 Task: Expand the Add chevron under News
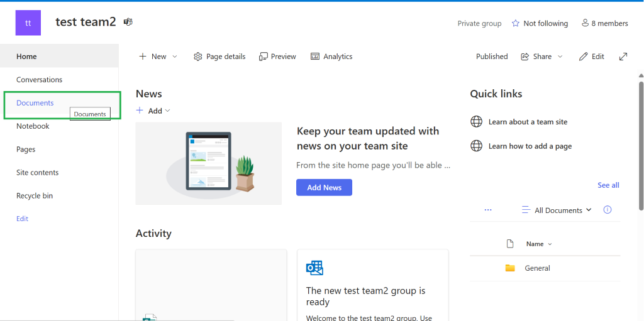(167, 111)
